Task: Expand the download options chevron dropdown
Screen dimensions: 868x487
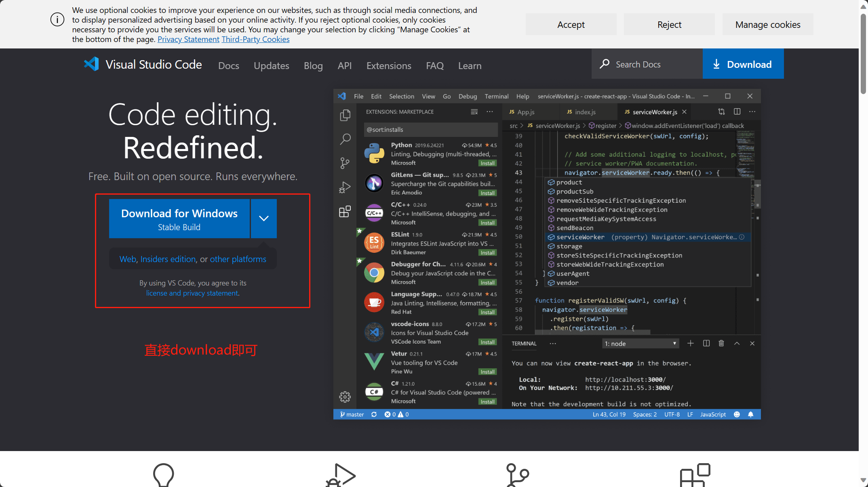Action: (x=264, y=218)
